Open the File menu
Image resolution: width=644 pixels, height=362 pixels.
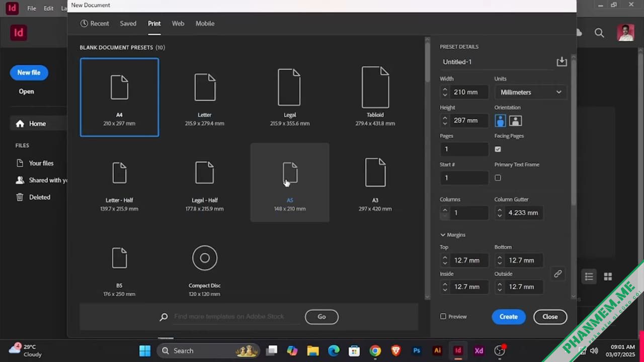click(32, 9)
